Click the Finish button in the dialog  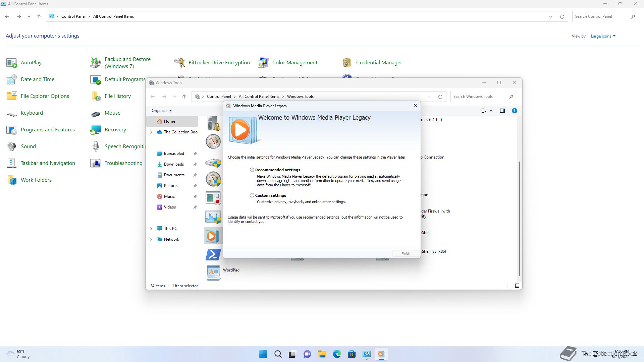406,254
